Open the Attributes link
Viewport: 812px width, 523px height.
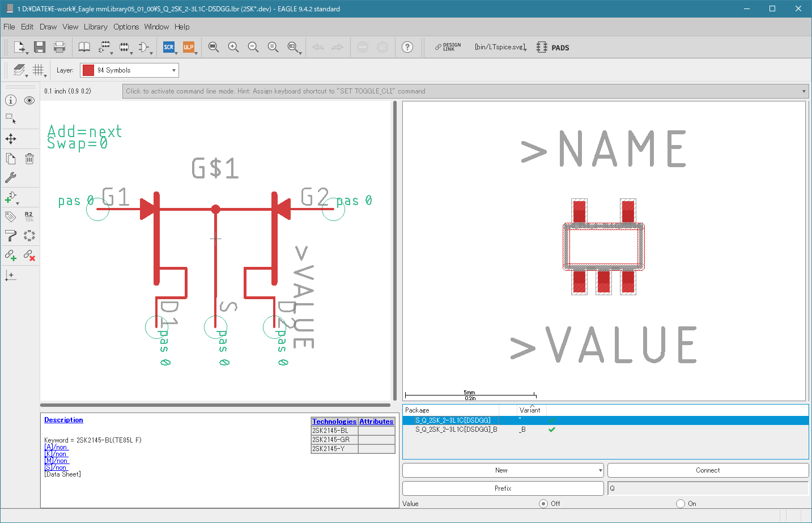tap(376, 422)
